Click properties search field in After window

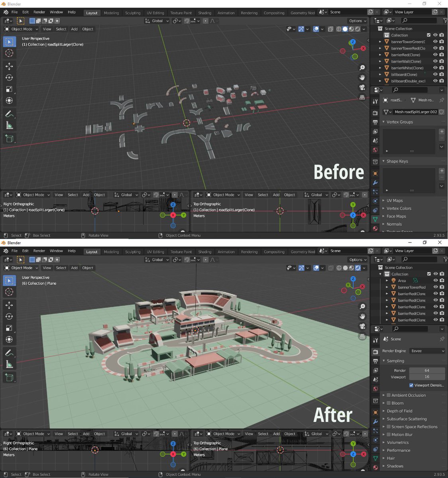click(410, 329)
